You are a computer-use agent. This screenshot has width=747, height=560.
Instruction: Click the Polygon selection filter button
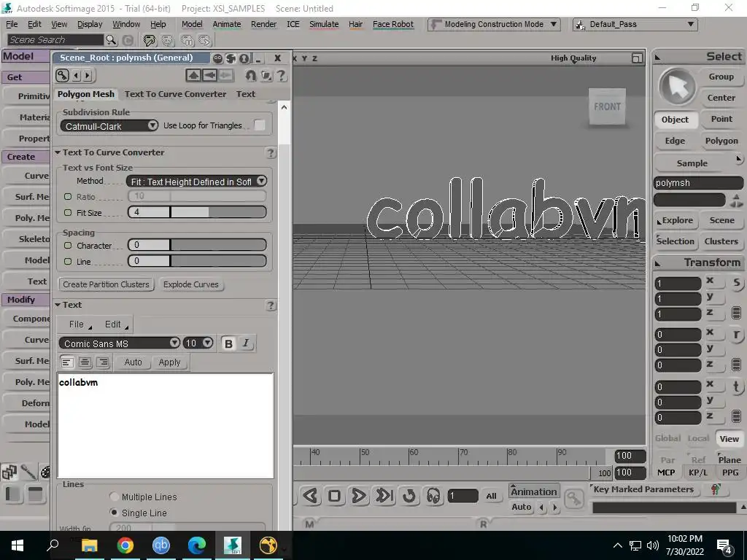pyautogui.click(x=721, y=141)
